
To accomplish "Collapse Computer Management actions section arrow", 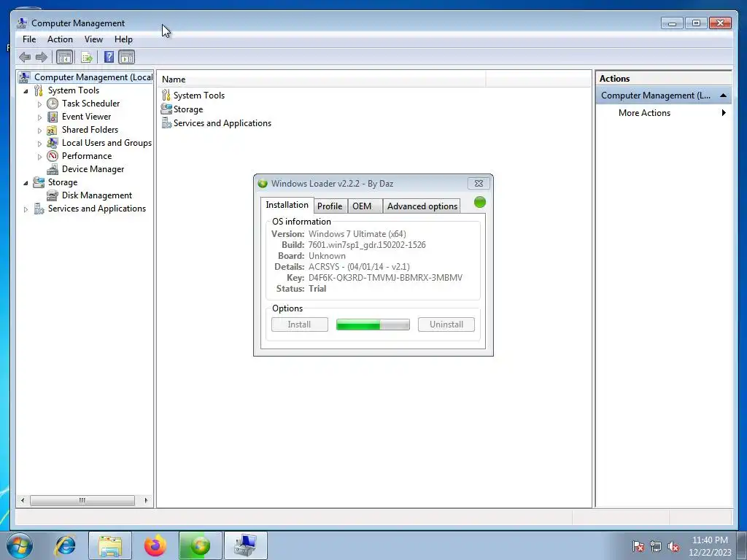I will 723,96.
